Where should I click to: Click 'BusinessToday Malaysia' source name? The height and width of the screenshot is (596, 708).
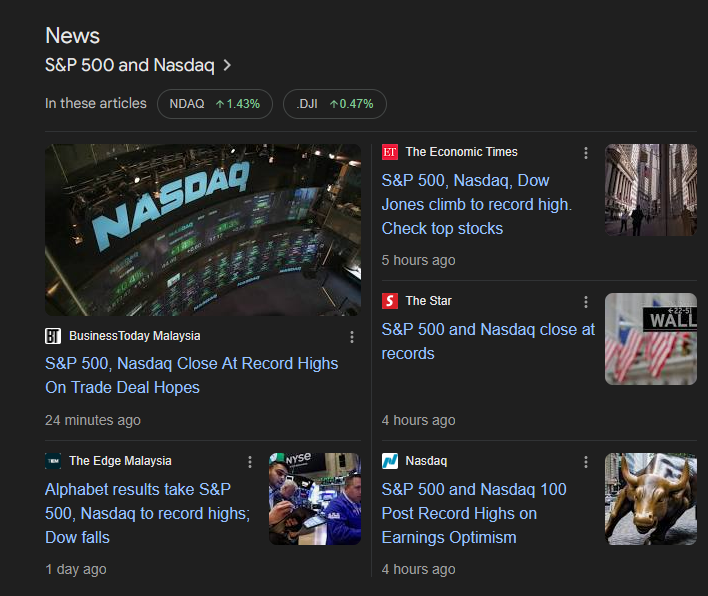pos(135,336)
